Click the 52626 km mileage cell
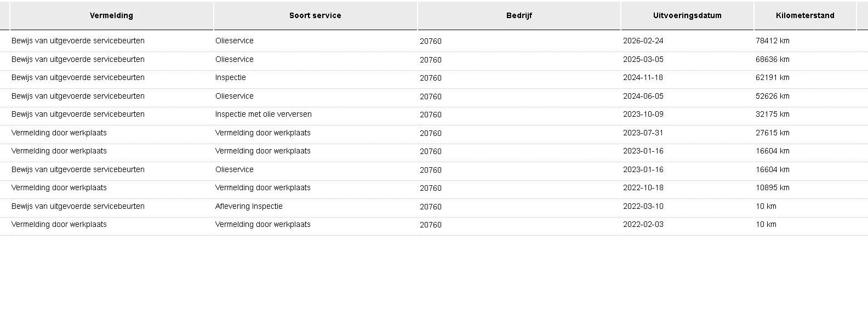Image resolution: width=868 pixels, height=319 pixels. point(773,96)
